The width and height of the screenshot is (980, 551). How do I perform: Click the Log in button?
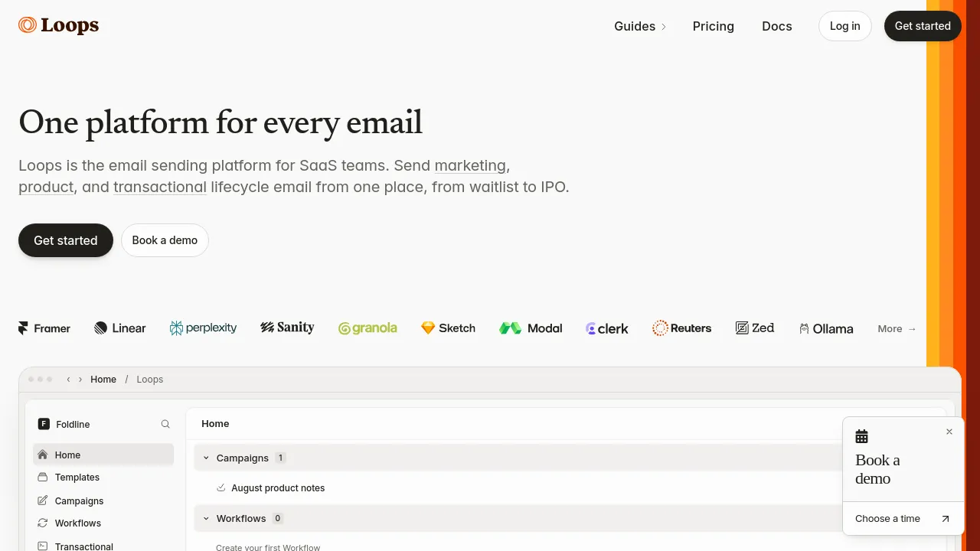click(x=844, y=26)
